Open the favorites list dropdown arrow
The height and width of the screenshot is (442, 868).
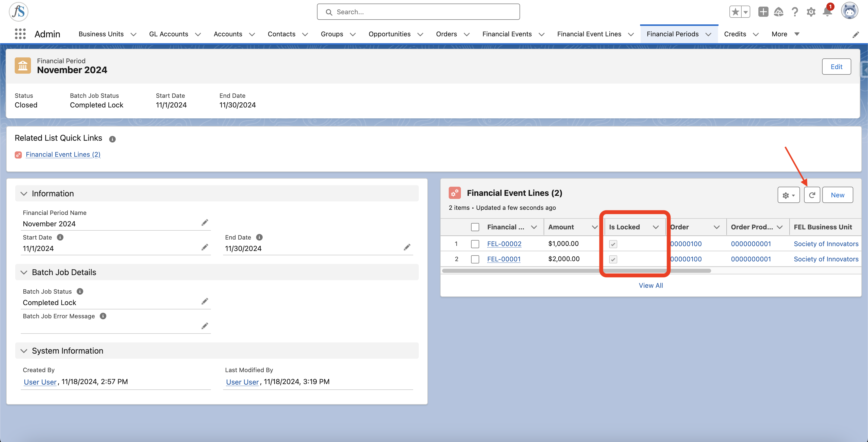point(746,12)
